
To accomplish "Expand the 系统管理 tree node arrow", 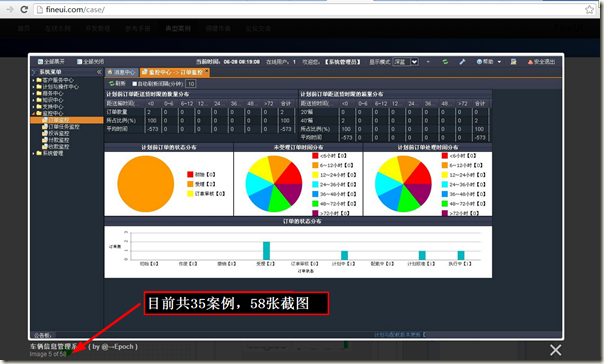I will tap(34, 153).
